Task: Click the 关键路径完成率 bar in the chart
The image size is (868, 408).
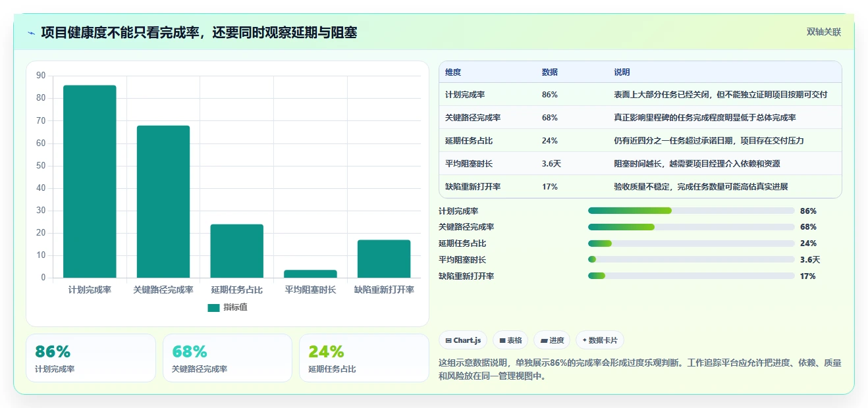Action: click(x=163, y=202)
